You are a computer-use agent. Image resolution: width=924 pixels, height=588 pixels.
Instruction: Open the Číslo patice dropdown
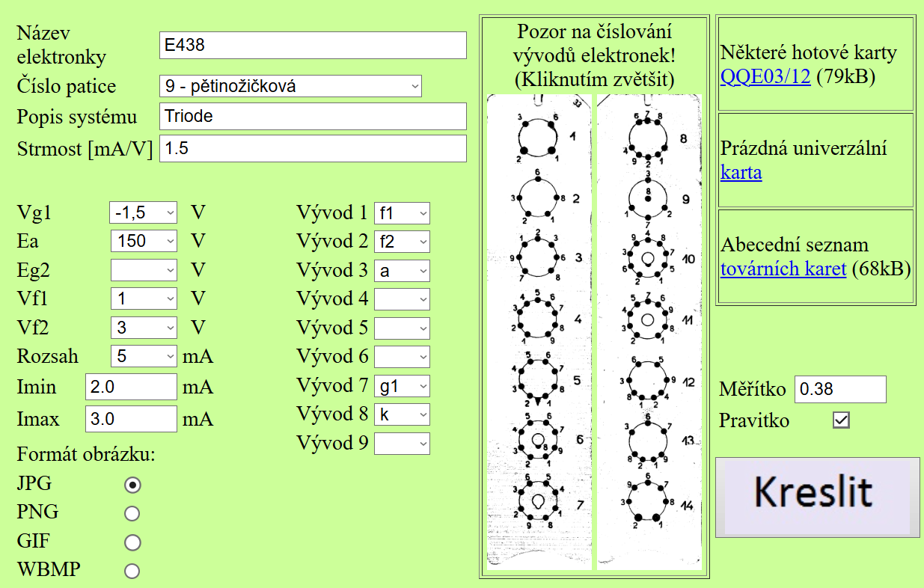290,86
